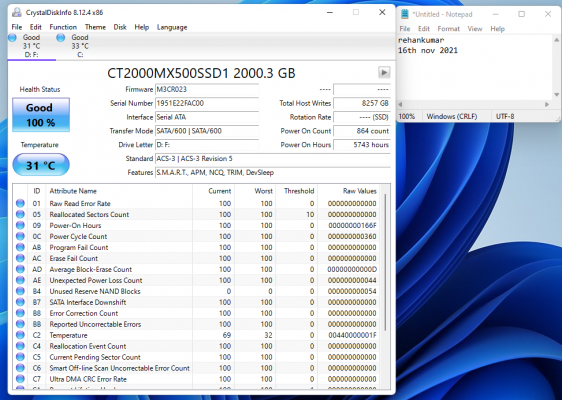562x400 pixels.
Task: Click Notepad scroll down arrow
Action: (557, 95)
